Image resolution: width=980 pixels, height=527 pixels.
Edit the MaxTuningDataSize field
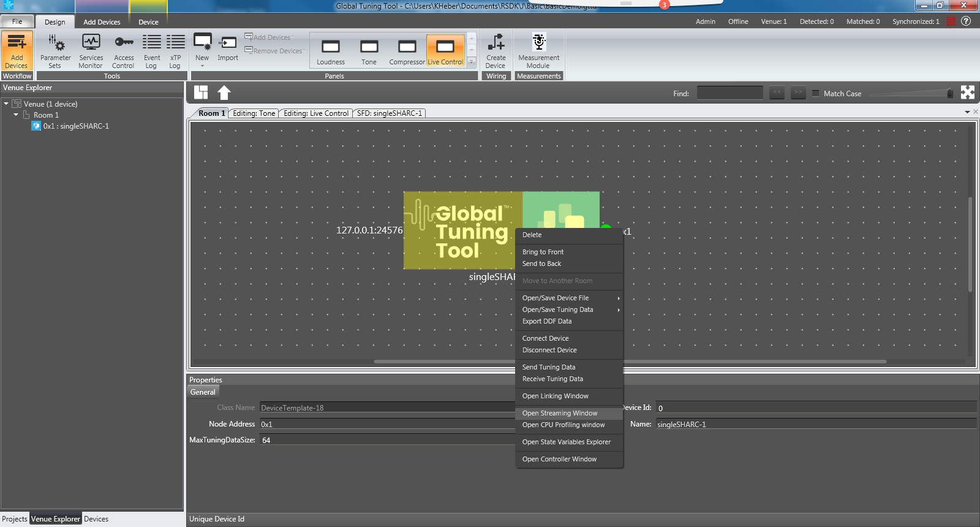point(388,440)
